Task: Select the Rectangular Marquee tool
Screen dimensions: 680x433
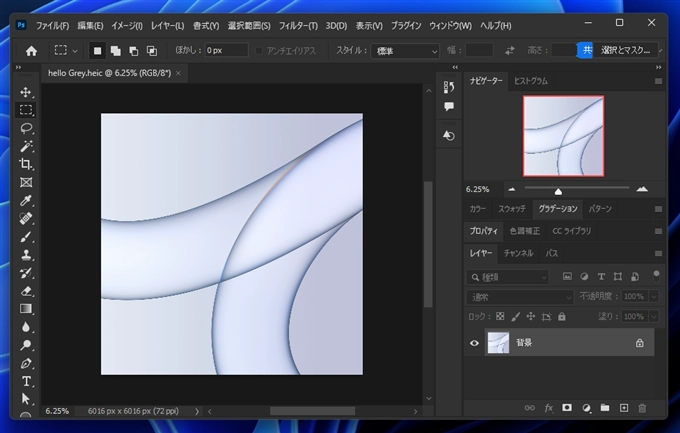Action: tap(26, 110)
